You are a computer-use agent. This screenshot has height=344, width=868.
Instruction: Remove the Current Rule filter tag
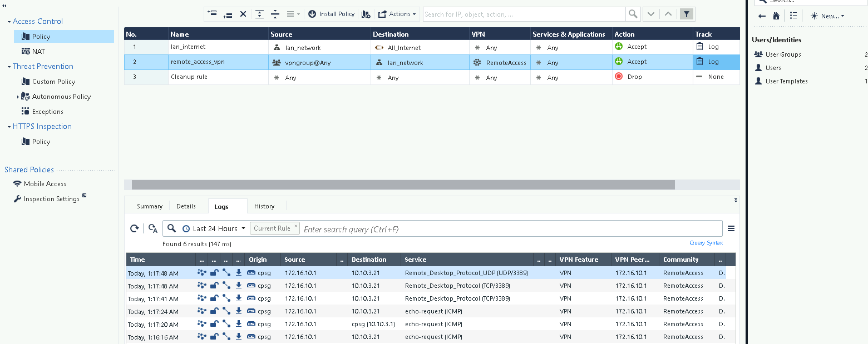tap(295, 227)
